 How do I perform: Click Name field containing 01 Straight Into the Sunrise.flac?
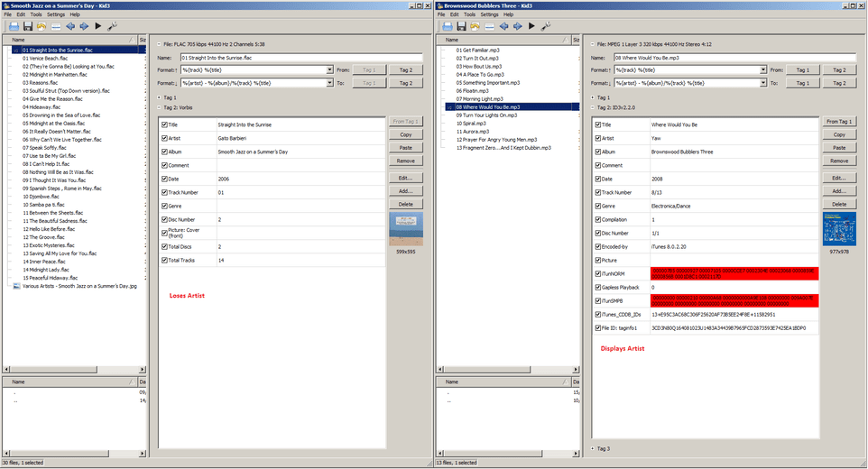click(x=301, y=58)
